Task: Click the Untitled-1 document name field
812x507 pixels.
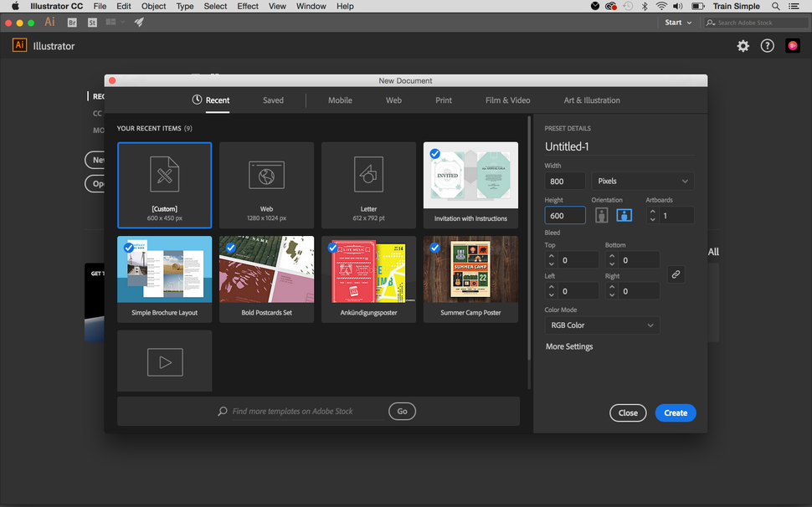Action: pos(586,146)
